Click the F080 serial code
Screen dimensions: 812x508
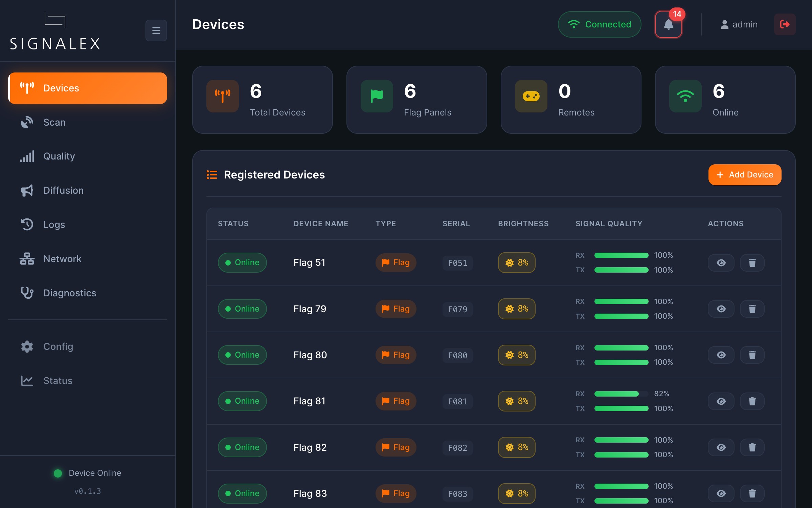click(x=457, y=355)
